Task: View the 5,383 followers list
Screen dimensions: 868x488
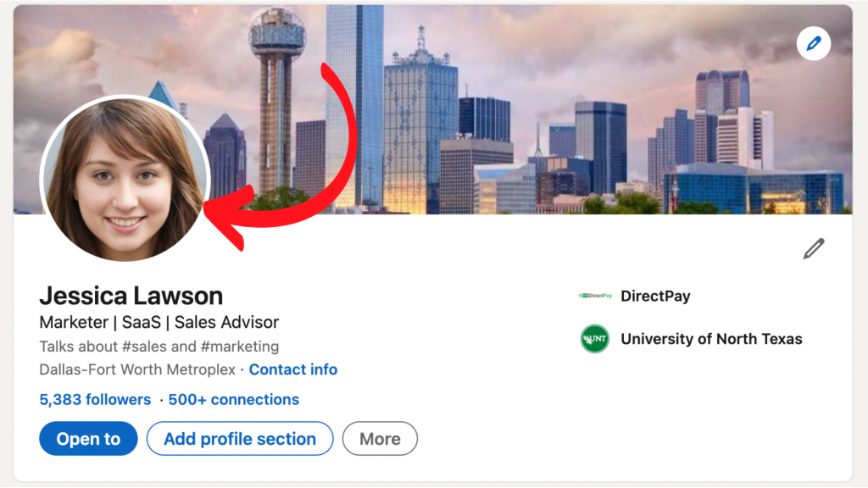Action: (x=95, y=400)
